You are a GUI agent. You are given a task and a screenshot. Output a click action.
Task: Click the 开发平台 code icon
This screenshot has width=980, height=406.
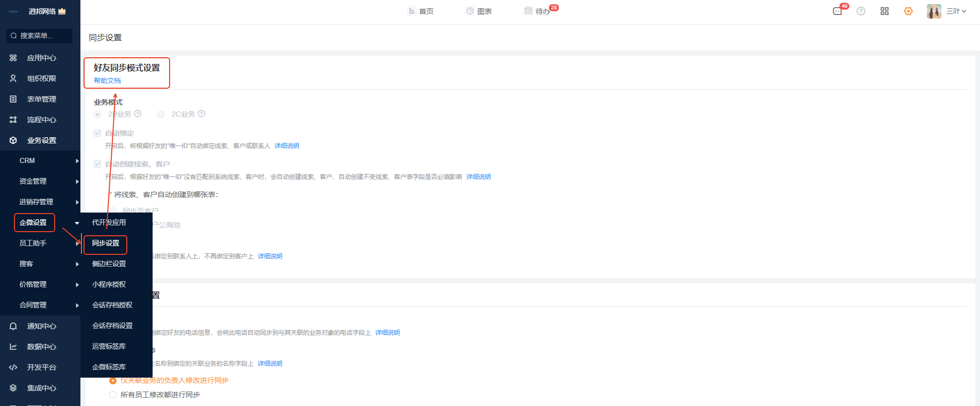point(13,367)
